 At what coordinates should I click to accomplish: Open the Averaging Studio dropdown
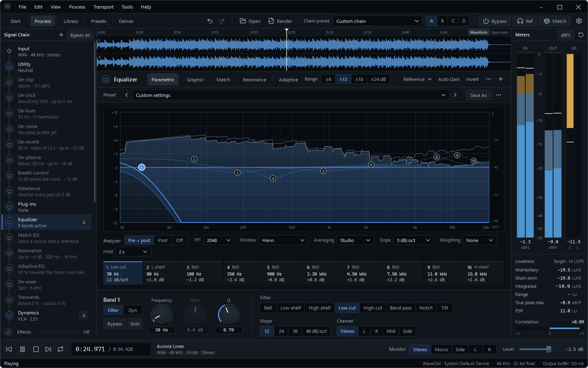pos(355,240)
